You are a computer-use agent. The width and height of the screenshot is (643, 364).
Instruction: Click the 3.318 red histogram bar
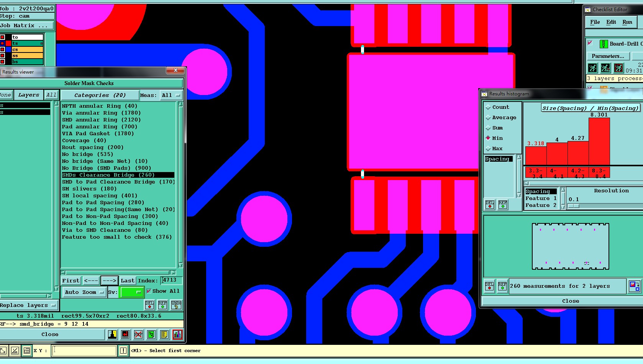[x=536, y=156]
